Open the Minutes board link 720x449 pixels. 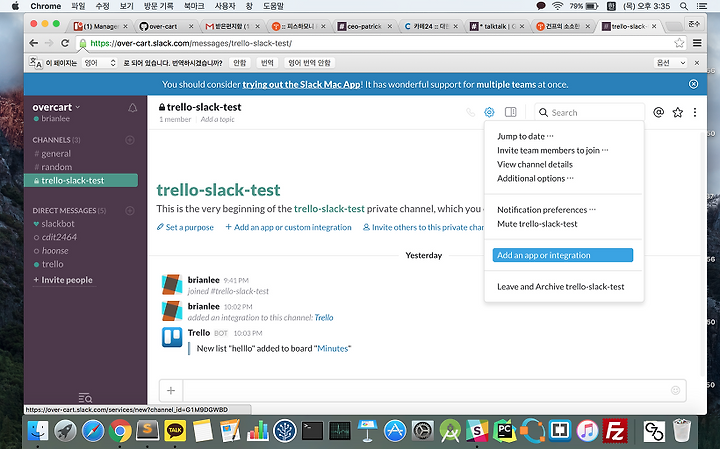coord(332,348)
